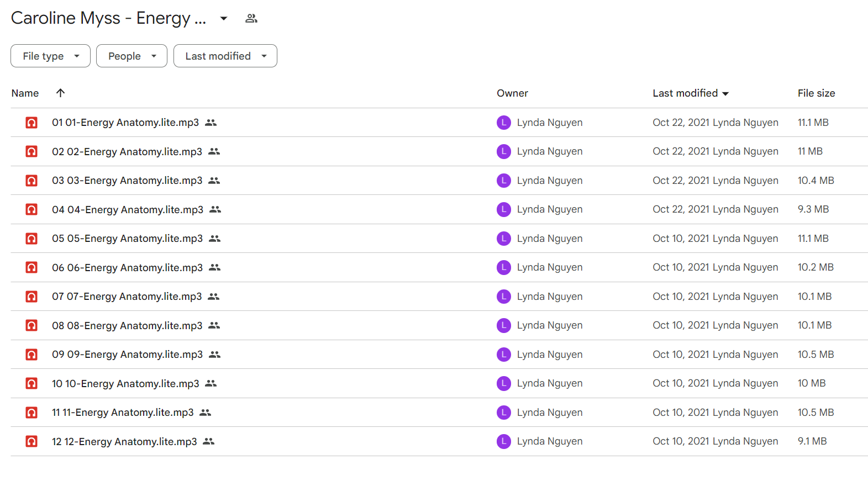The image size is (868, 486).
Task: Click the Caroline Myss - Energy folder title
Action: [x=108, y=18]
